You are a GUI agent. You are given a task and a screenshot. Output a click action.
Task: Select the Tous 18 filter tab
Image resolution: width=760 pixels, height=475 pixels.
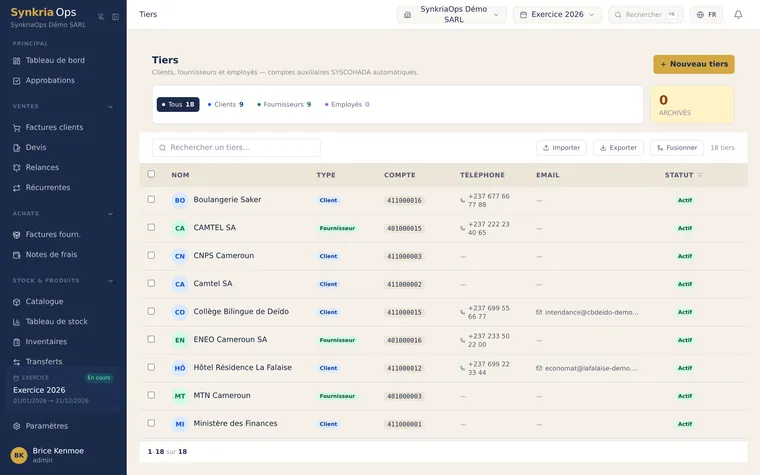coord(178,105)
